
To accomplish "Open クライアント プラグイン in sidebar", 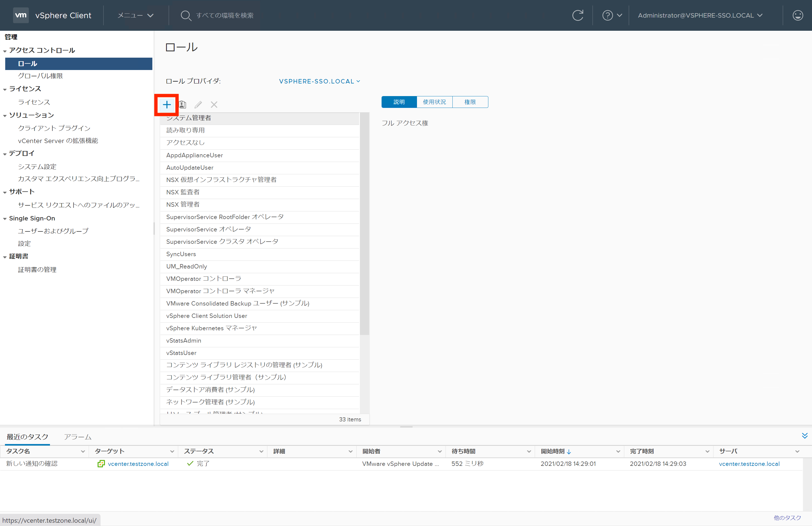I will (54, 128).
